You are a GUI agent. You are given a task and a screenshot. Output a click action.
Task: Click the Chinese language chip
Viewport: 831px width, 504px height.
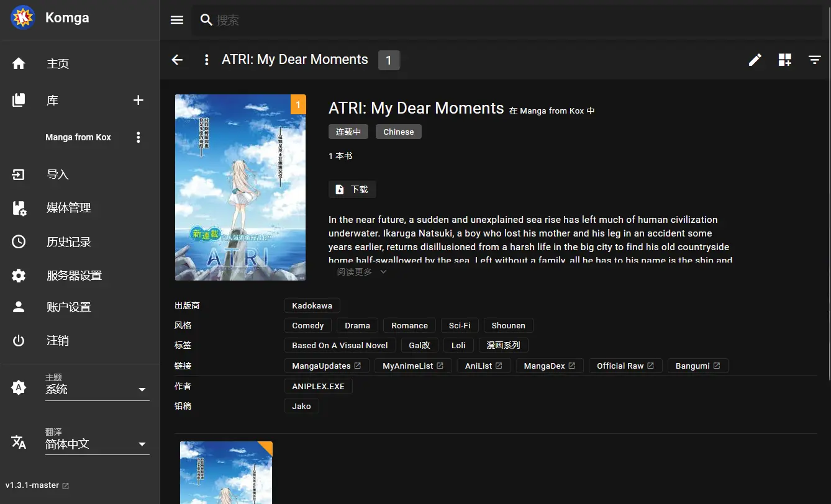click(x=399, y=132)
